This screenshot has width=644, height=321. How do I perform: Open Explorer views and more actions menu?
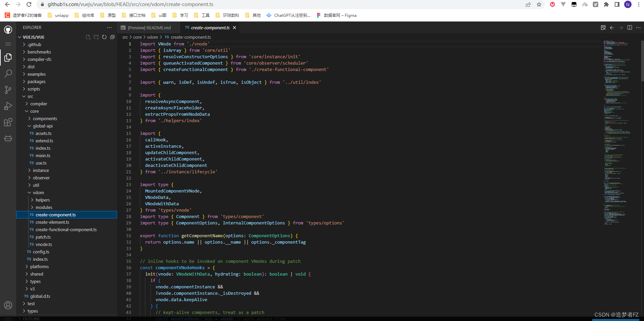click(109, 28)
